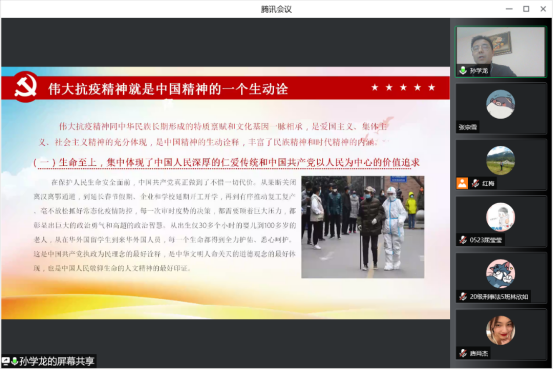Select the Tom cat avatar participant tile
Image resolution: width=553 pixels, height=369 pixels.
click(x=500, y=278)
